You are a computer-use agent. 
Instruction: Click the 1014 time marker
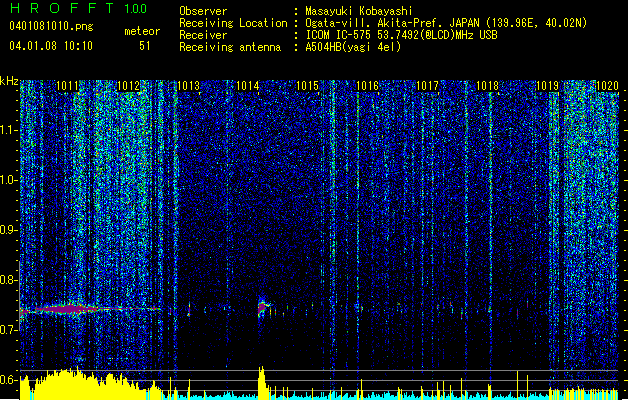(x=248, y=86)
